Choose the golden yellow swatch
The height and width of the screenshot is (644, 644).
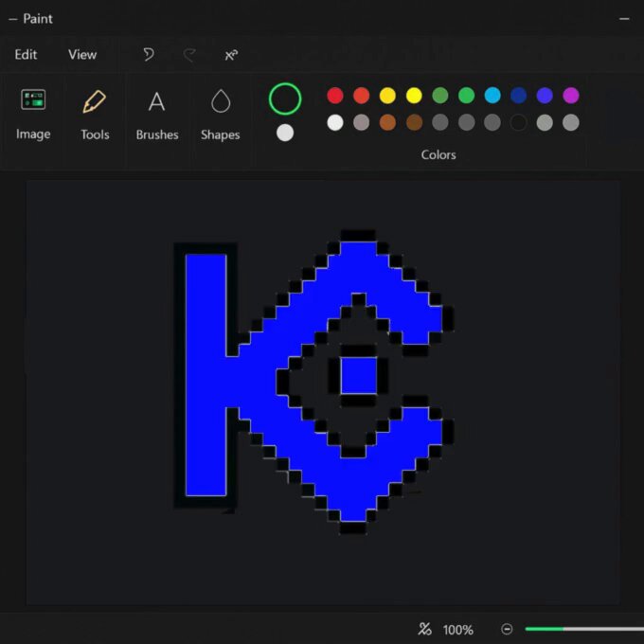[x=387, y=96]
